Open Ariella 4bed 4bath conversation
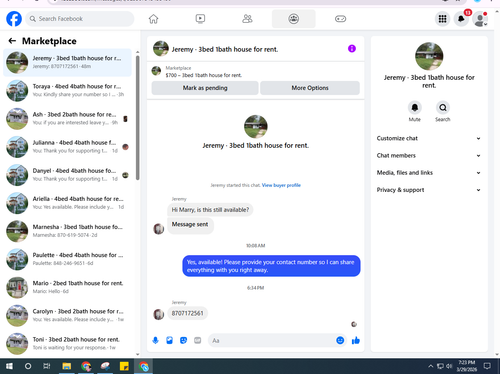The height and width of the screenshot is (374, 500). click(67, 203)
